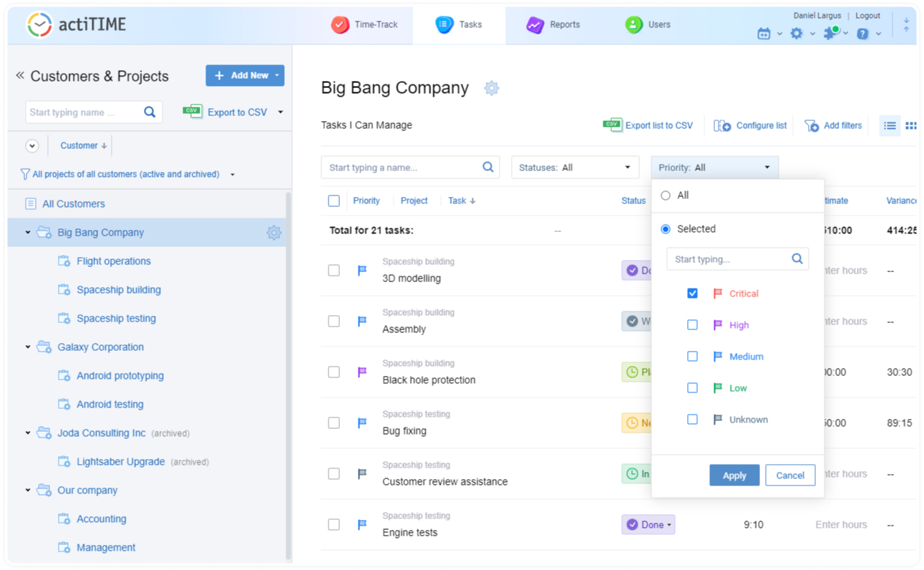Collapse the Big Bang Company tree node

[x=28, y=233]
